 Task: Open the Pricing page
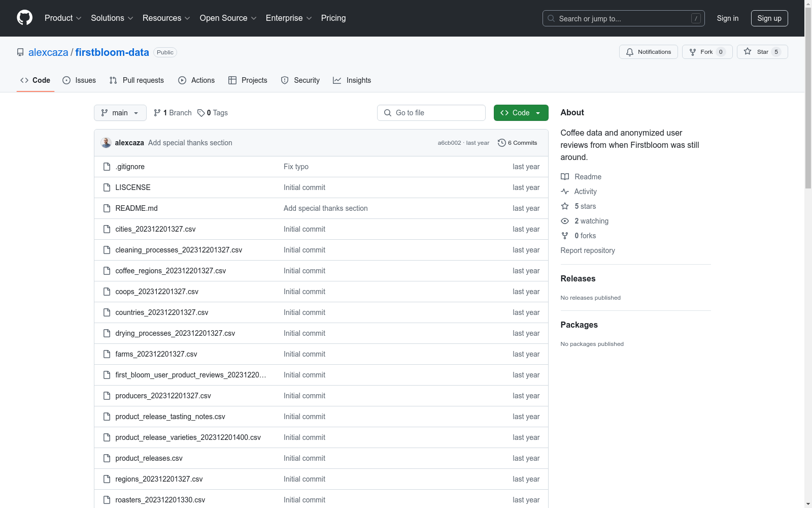tap(333, 18)
